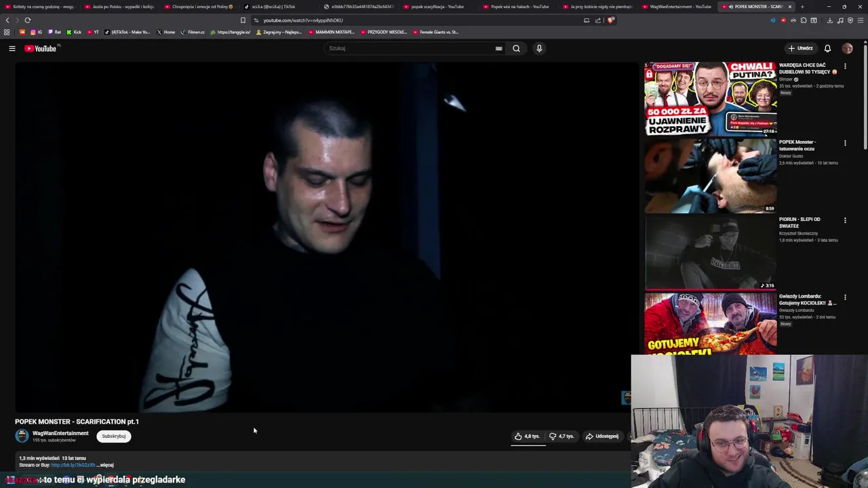This screenshot has height=488, width=868.
Task: Open the X Home bookmark
Action: coord(165,32)
